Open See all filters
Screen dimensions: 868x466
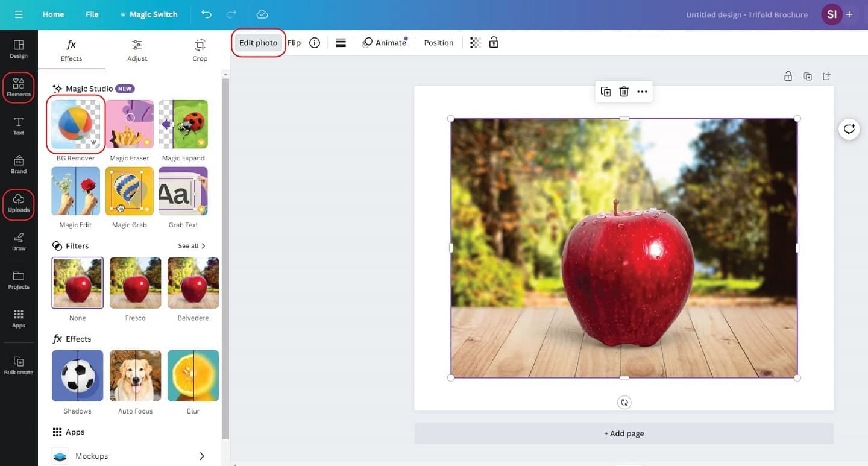(x=189, y=245)
